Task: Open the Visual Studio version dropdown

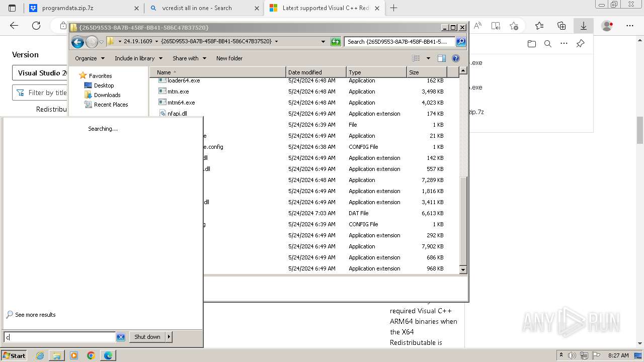Action: 40,73
